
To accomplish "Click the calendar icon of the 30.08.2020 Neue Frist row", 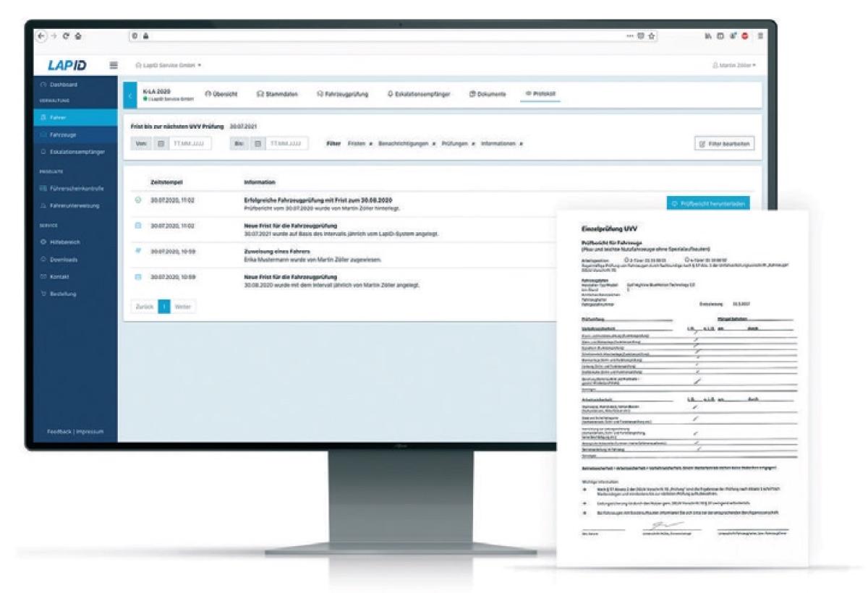I will [x=137, y=276].
